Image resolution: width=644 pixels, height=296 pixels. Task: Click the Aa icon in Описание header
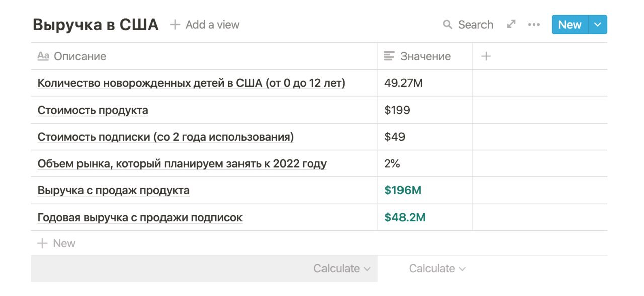(43, 56)
